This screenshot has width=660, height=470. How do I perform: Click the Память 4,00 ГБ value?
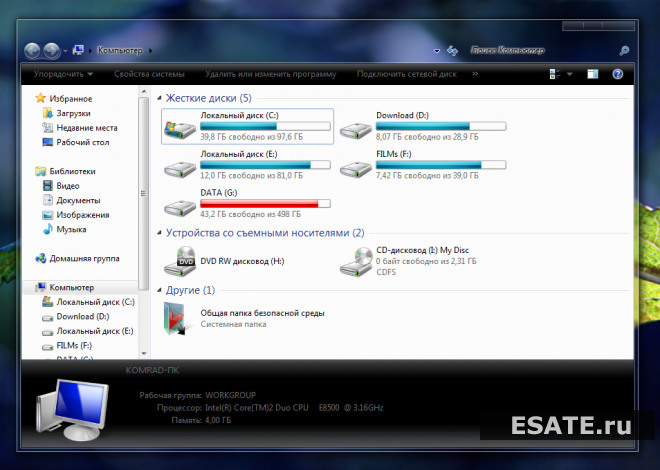(x=218, y=420)
